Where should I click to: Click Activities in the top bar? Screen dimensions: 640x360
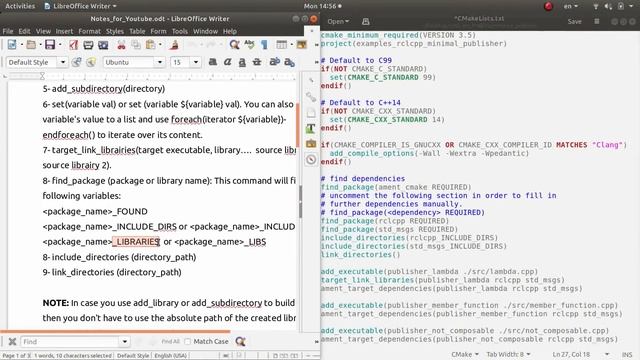(20, 6)
